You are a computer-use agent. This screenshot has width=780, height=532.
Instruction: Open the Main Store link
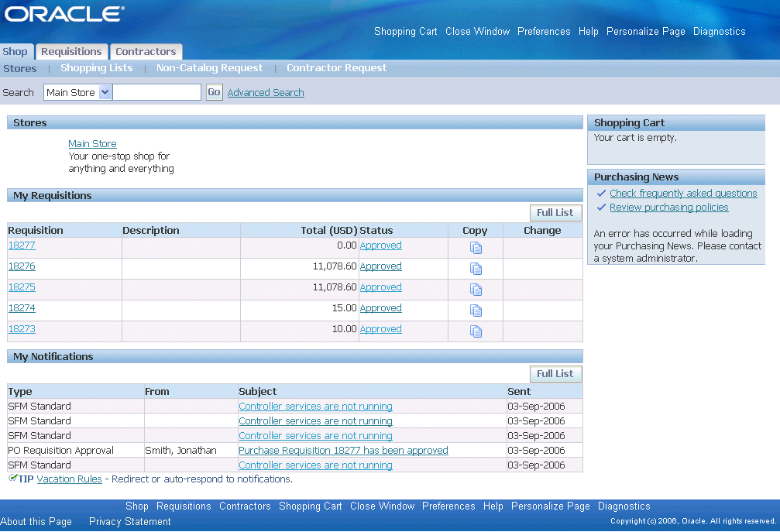92,144
